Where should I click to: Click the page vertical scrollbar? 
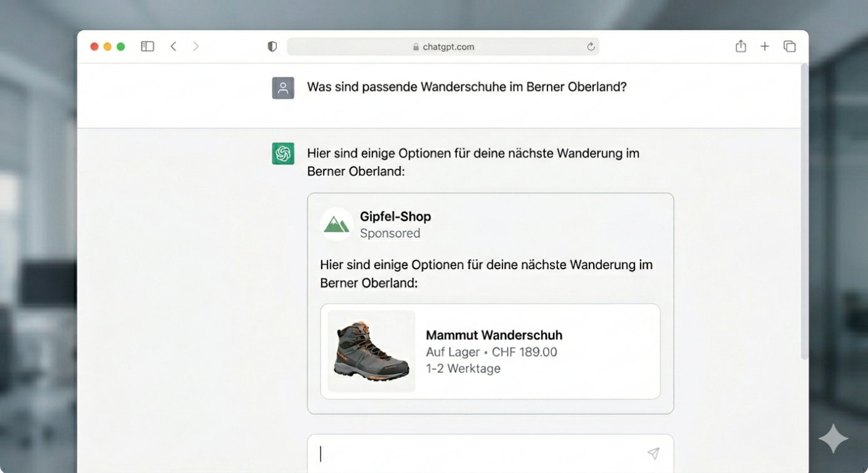click(804, 211)
